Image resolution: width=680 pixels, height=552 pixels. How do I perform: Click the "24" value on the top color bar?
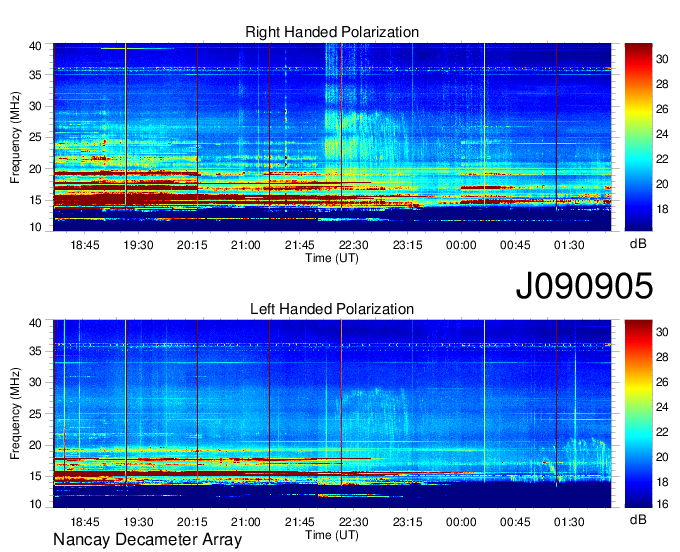[x=662, y=134]
